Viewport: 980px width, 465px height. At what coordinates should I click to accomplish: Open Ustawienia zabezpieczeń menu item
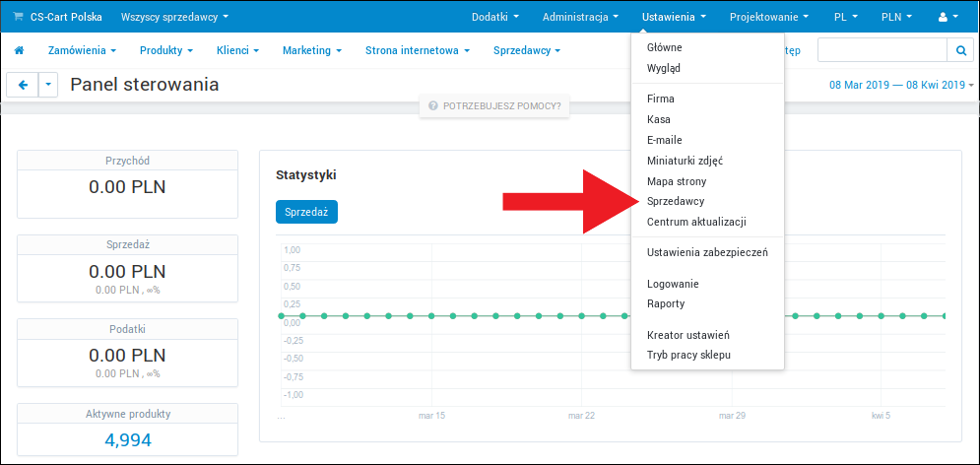click(707, 252)
